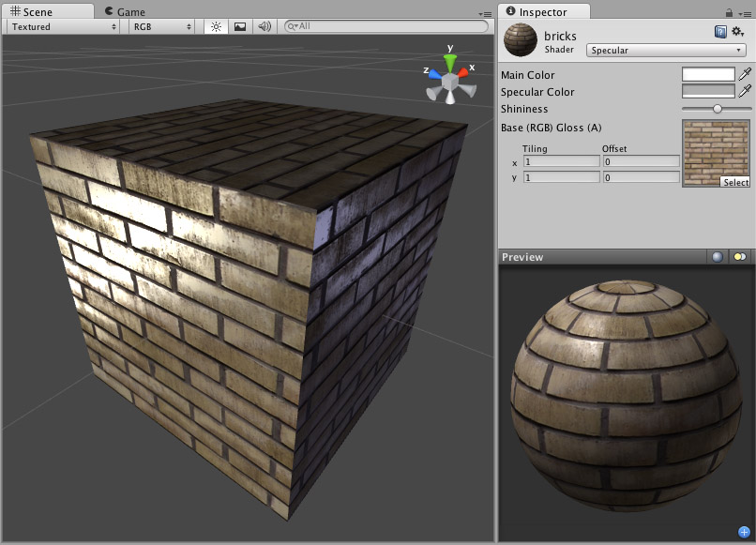Open the Shader dropdown showing Specular
This screenshot has height=545, width=756.
coord(666,49)
